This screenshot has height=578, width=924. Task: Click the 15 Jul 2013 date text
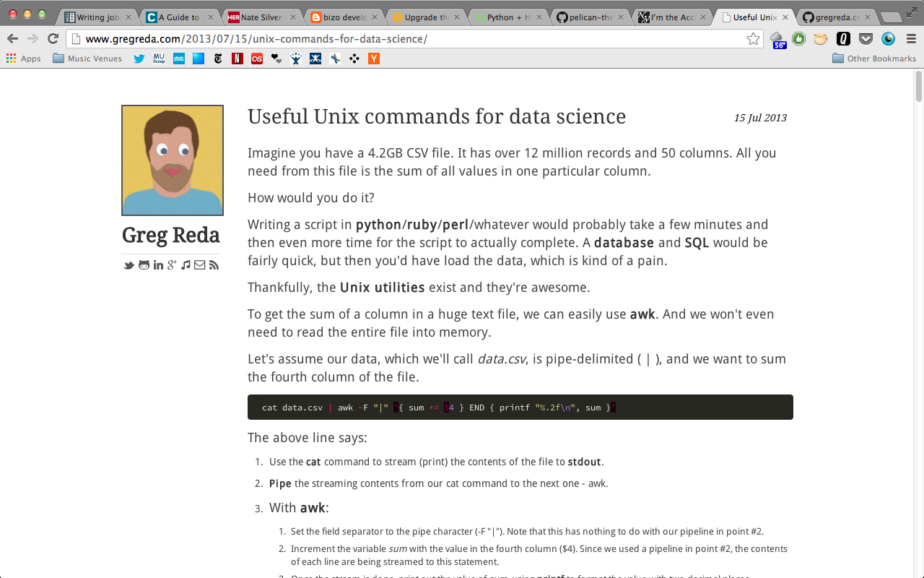tap(760, 118)
